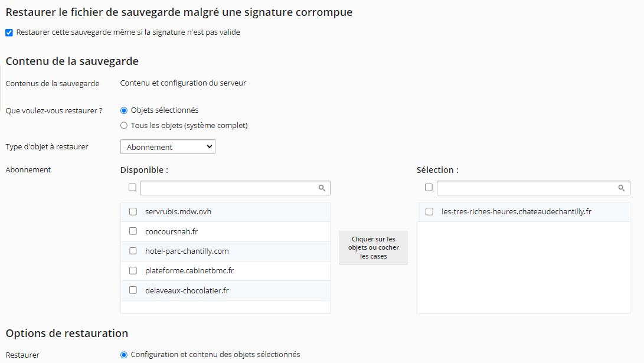The height and width of the screenshot is (363, 644).
Task: Select the 'Objets sélectionnés' radio option
Action: pos(124,110)
